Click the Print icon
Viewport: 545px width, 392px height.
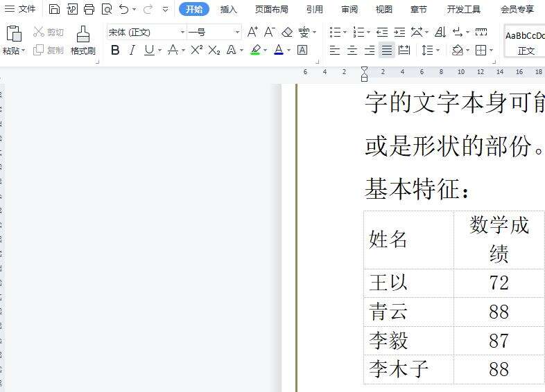click(x=89, y=9)
